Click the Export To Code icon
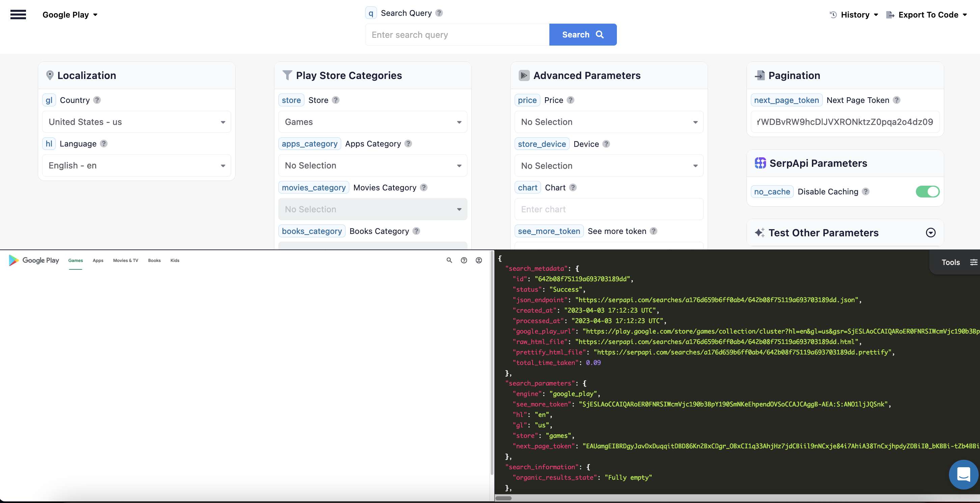Image resolution: width=980 pixels, height=503 pixels. point(890,15)
